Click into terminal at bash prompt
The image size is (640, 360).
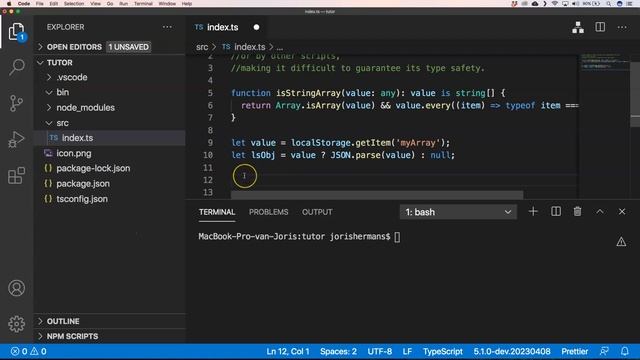point(397,237)
